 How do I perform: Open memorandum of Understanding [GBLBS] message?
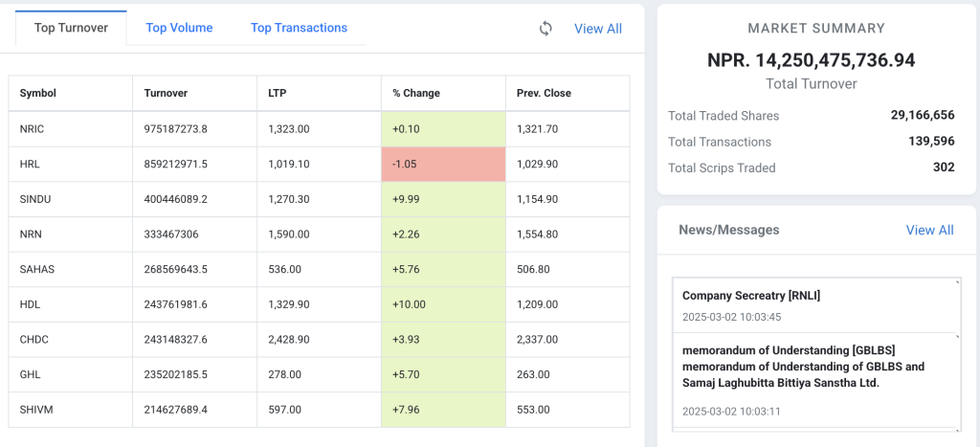click(x=789, y=350)
